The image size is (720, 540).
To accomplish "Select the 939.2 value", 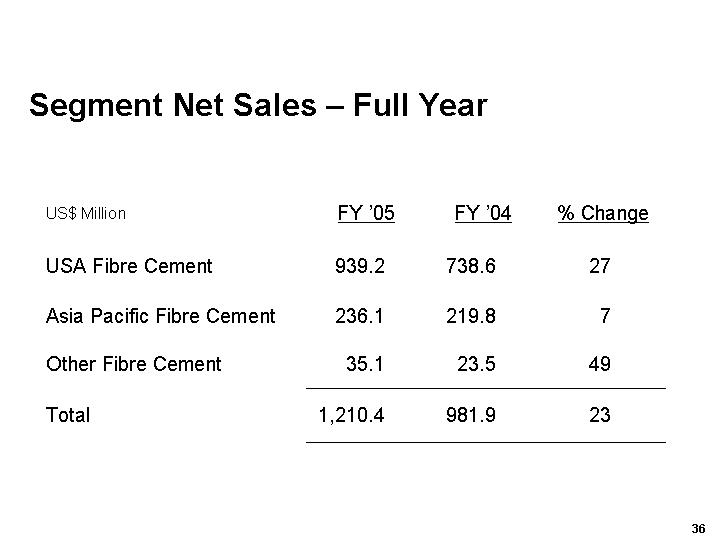I will [x=360, y=266].
